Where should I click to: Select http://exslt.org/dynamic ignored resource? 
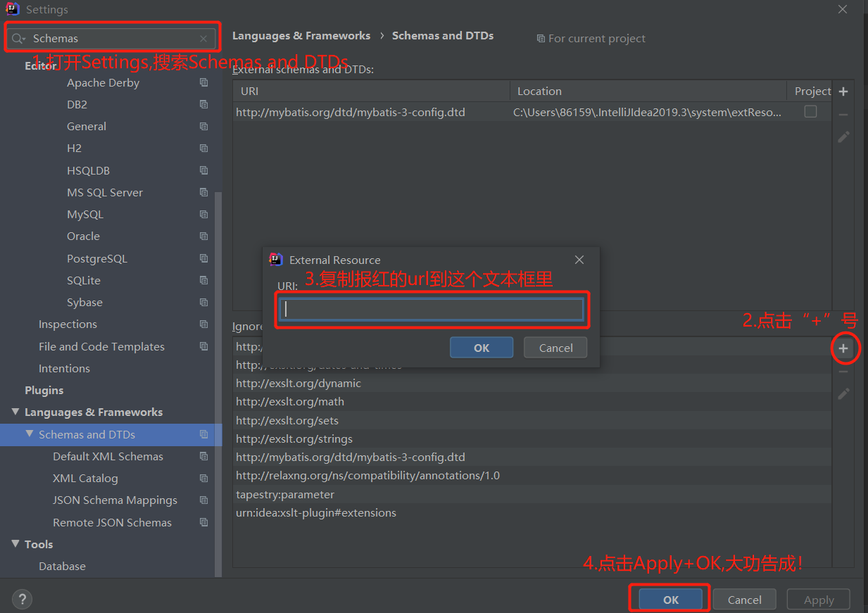pos(532,384)
